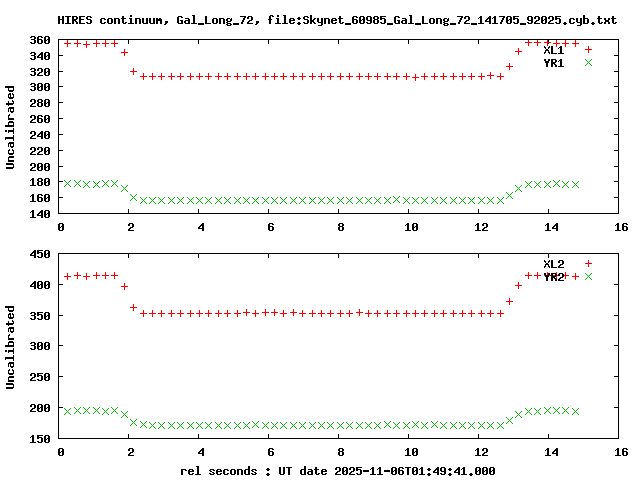The image size is (640, 480).
Task: Click the y-axis tick label 250
Action: tap(40, 377)
